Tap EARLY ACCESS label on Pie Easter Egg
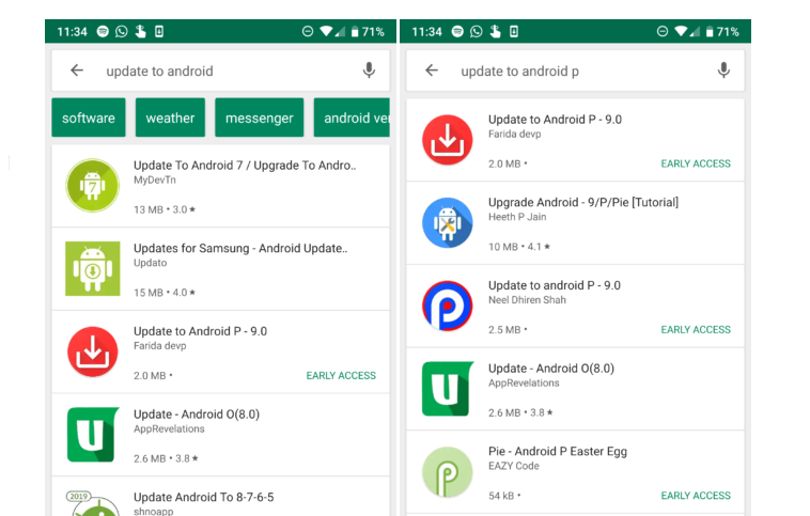 [695, 495]
